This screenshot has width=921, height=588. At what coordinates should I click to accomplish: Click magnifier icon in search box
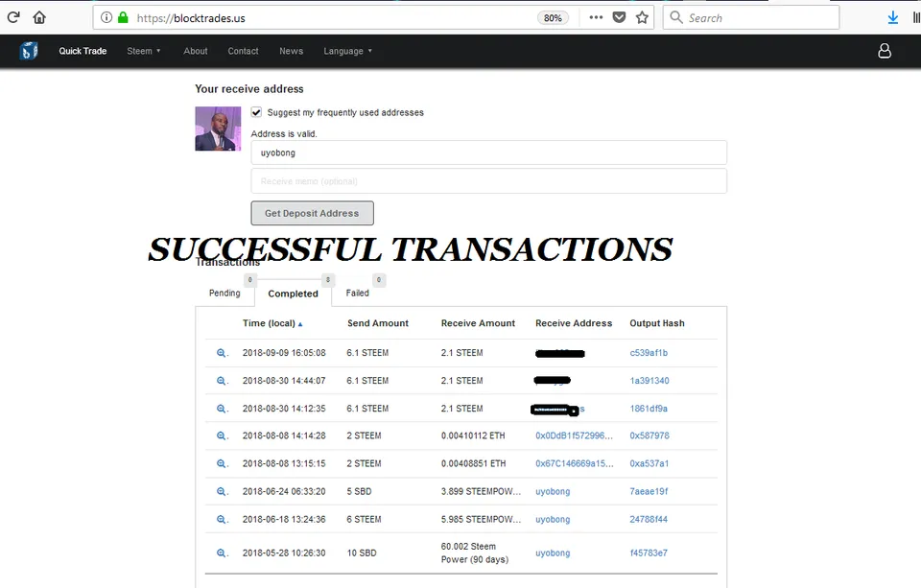point(676,17)
